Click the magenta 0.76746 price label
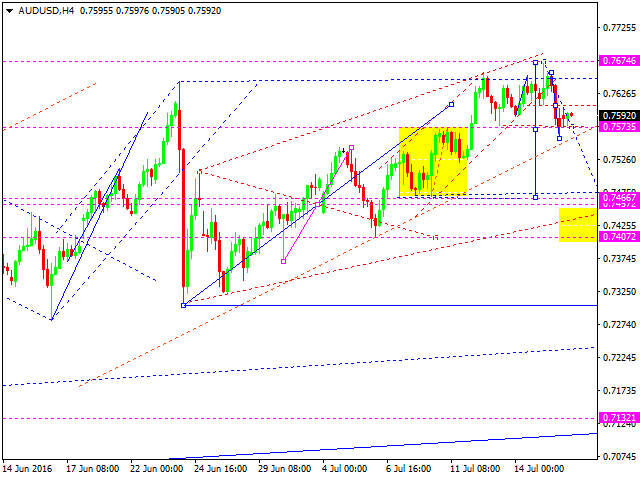The image size is (640, 480). pyautogui.click(x=619, y=61)
